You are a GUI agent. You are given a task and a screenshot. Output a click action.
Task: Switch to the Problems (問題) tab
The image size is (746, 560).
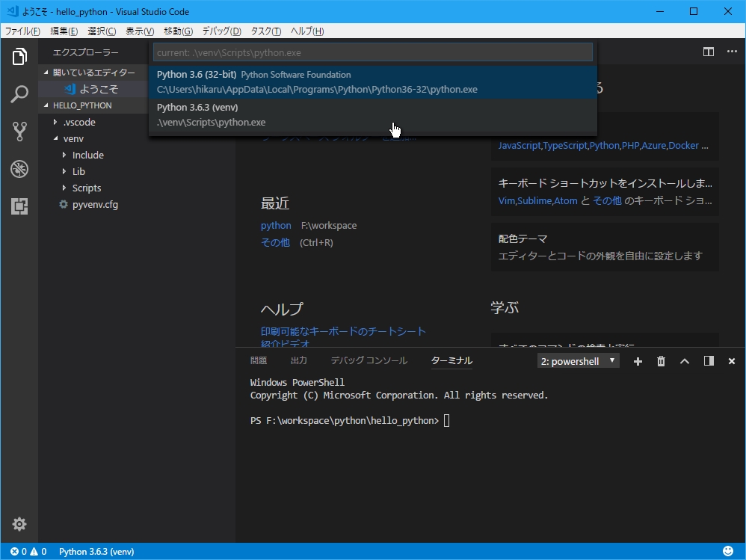pyautogui.click(x=259, y=360)
